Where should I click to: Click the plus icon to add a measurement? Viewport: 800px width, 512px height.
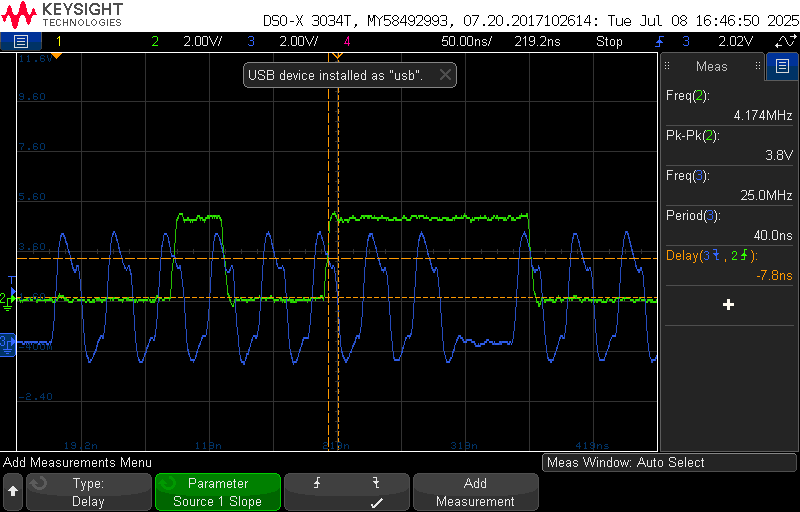[728, 304]
